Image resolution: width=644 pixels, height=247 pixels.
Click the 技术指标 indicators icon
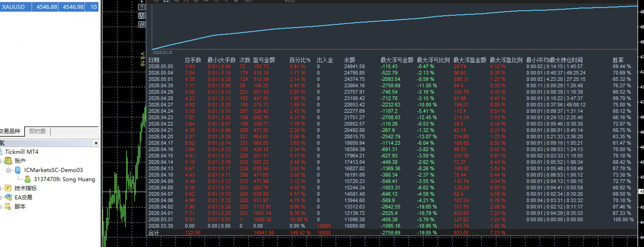[x=8, y=188]
